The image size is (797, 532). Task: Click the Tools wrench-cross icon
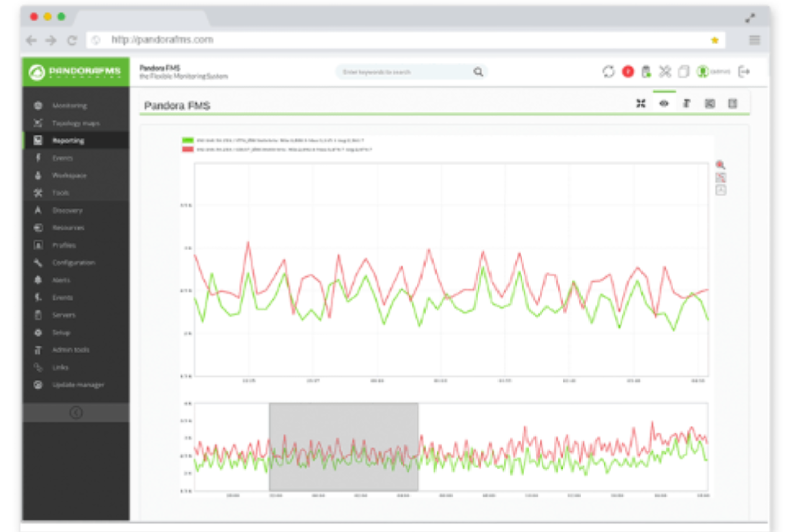pos(38,193)
